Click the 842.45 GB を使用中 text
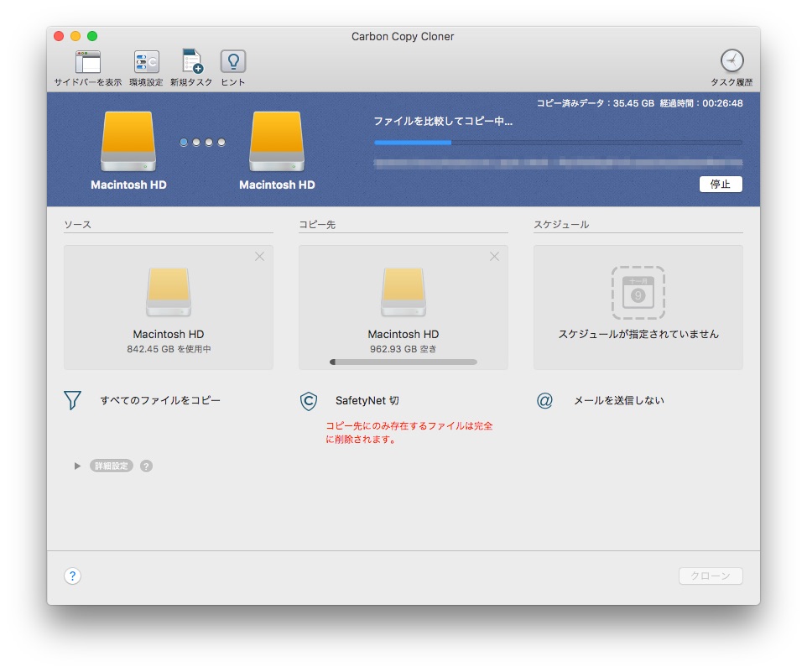 coord(169,349)
